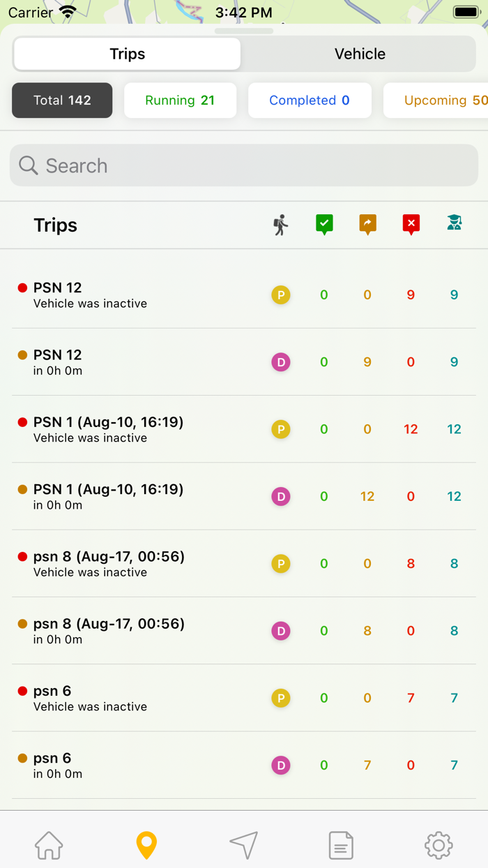
Task: Click the red status dot beside psn 8
Action: click(22, 556)
